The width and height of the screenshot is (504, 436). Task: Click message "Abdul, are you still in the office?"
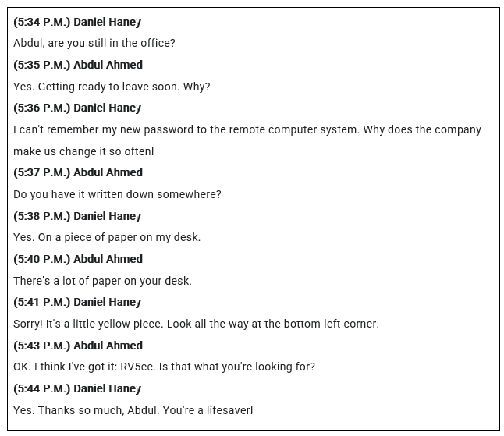pyautogui.click(x=94, y=43)
